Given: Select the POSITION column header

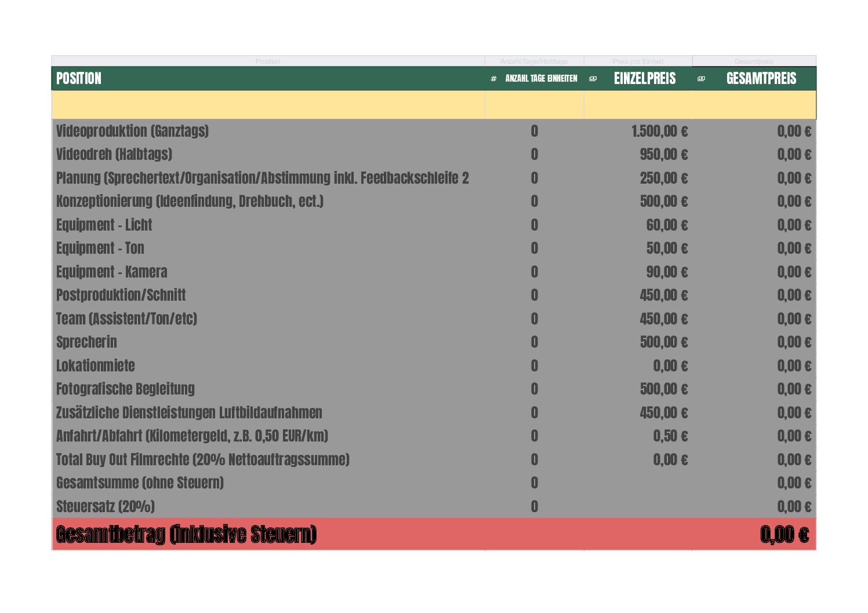Looking at the screenshot, I should click(x=79, y=79).
